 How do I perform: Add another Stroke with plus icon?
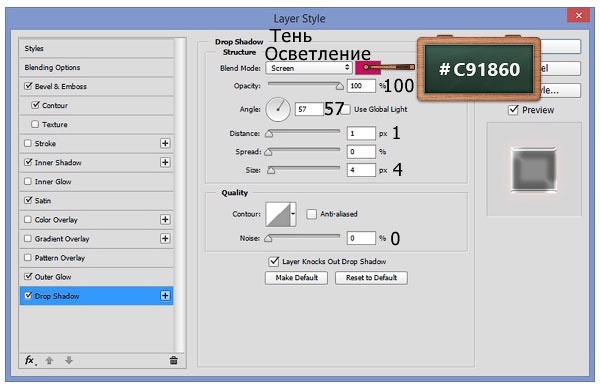tap(165, 143)
